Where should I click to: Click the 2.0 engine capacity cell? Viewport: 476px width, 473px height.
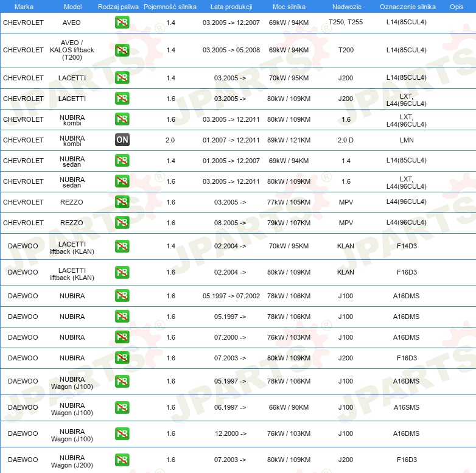click(170, 140)
